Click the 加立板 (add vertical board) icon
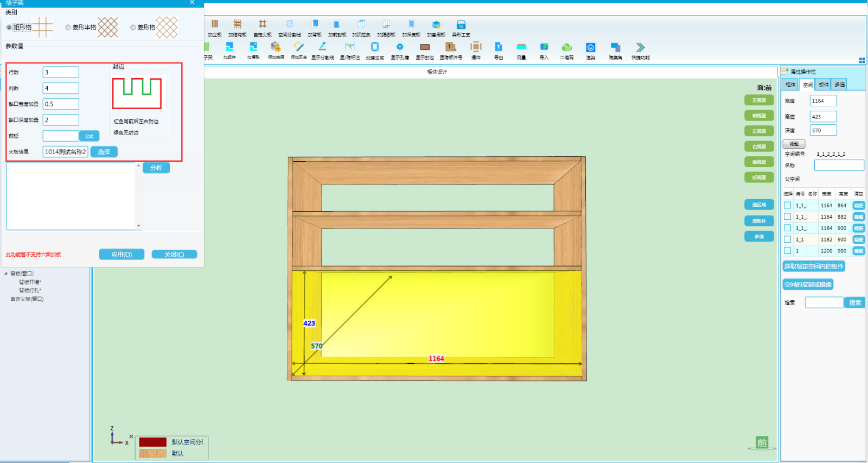This screenshot has height=463, width=868. click(215, 24)
